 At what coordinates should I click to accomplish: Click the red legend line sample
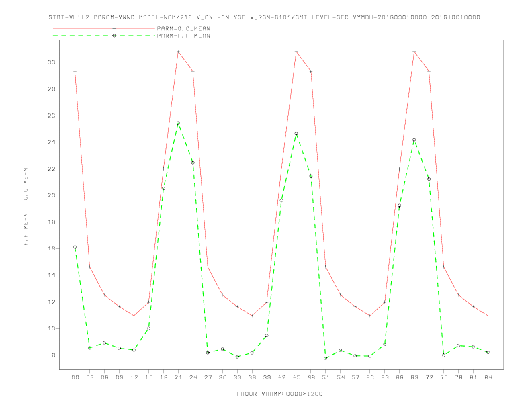click(104, 28)
